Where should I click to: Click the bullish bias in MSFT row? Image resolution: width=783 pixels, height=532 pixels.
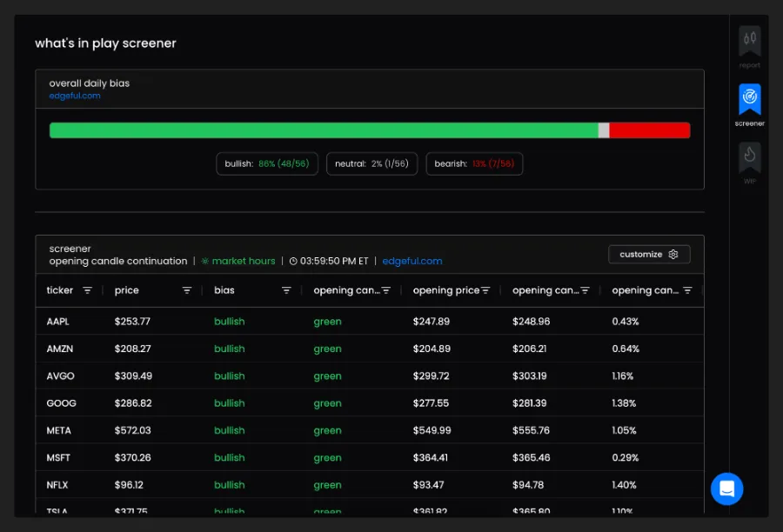(229, 457)
